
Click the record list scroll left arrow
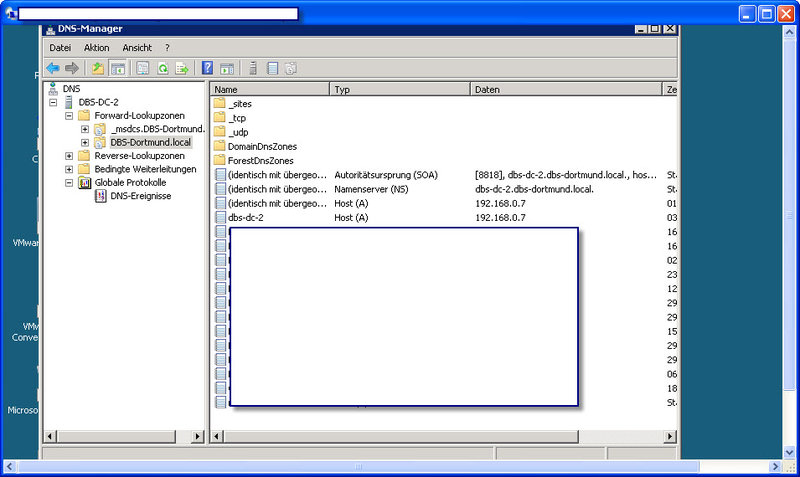click(217, 437)
